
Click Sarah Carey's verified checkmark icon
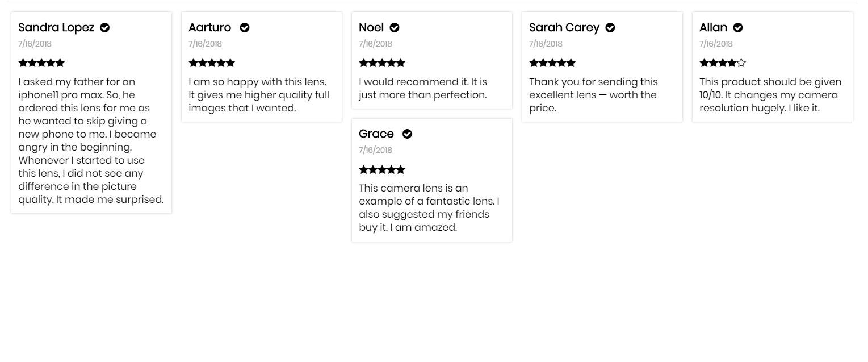(x=610, y=28)
